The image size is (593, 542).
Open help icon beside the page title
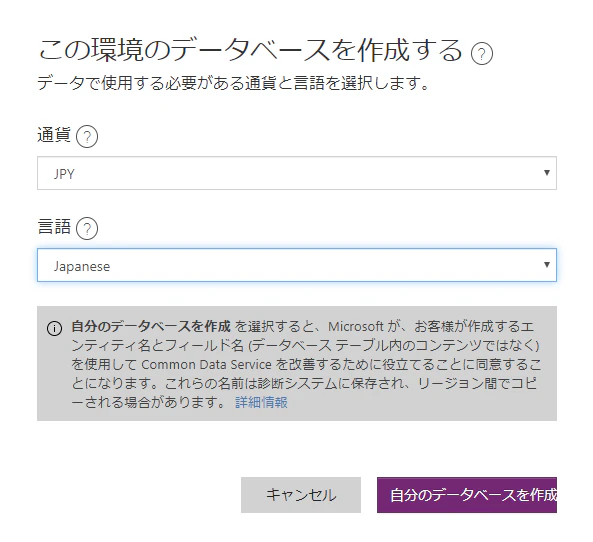482,53
